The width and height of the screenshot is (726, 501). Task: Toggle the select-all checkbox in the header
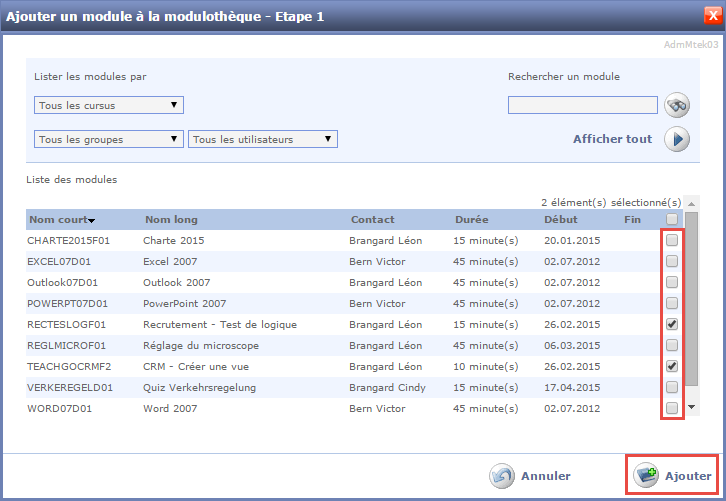click(x=672, y=219)
